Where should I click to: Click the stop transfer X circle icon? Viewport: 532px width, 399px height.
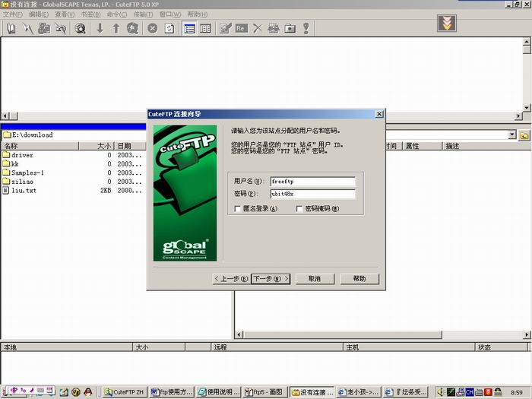pyautogui.click(x=153, y=29)
